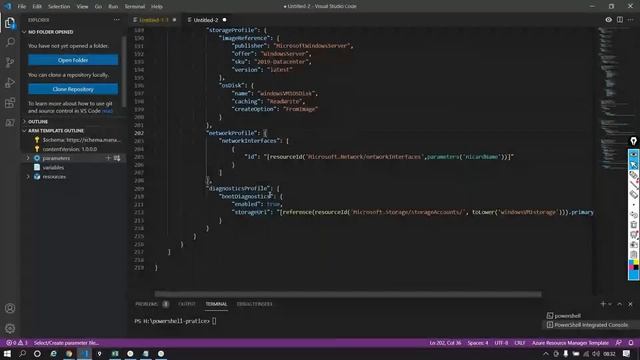Toggle the eye preview icon in editor toolbar

tap(608, 20)
